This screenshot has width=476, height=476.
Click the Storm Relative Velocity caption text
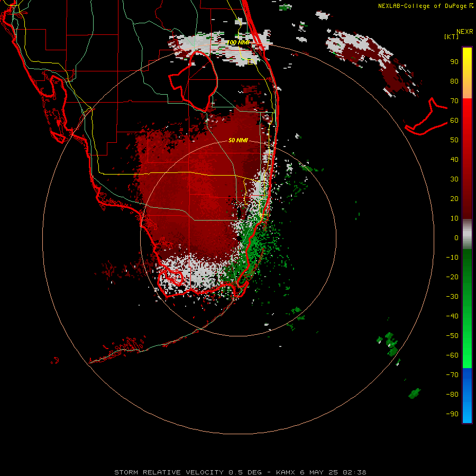tap(240, 472)
